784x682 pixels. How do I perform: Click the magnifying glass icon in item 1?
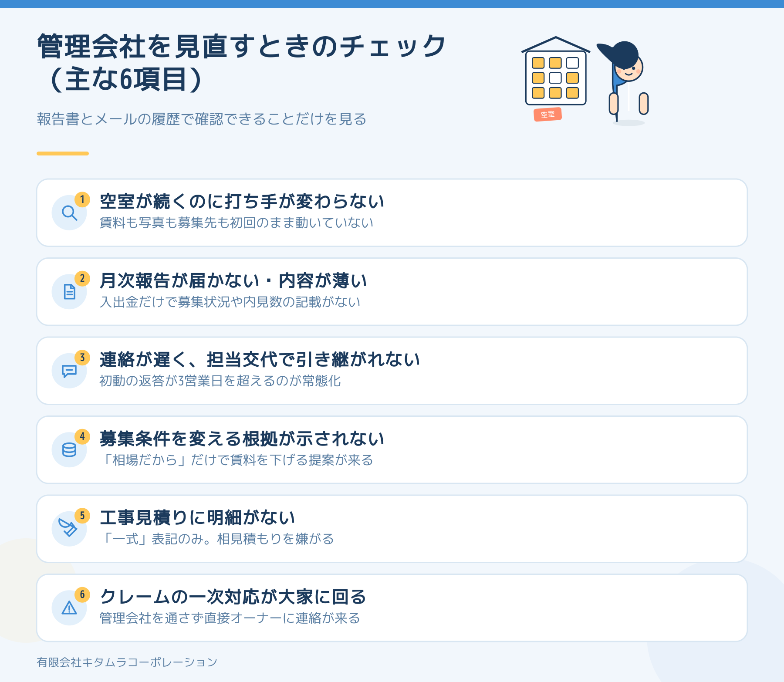69,213
